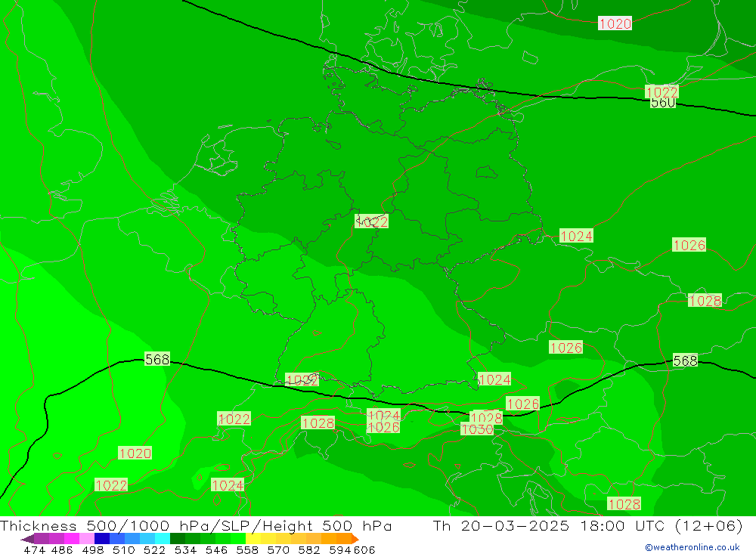Click the 582 legend value
The image size is (756, 554).
click(x=309, y=549)
